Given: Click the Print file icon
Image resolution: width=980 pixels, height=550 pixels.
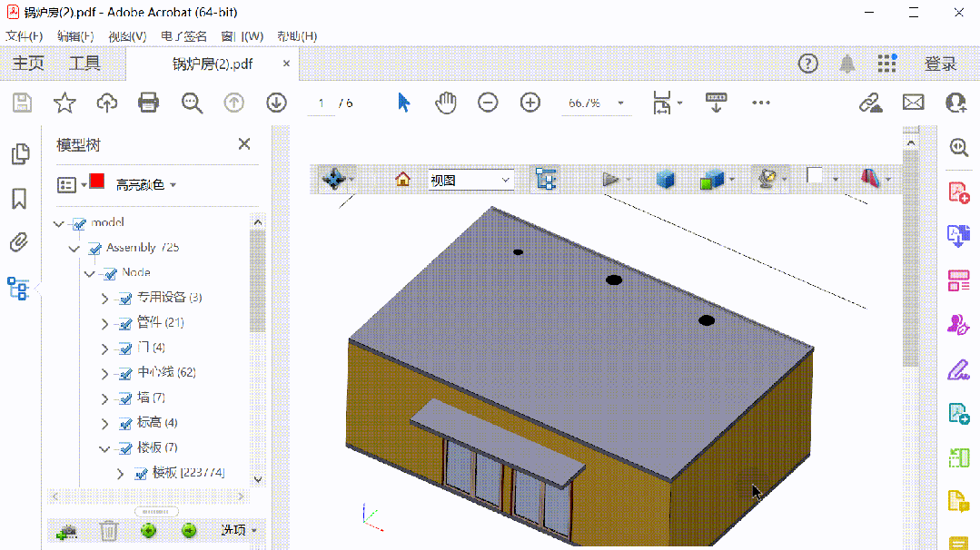Looking at the screenshot, I should coord(149,103).
